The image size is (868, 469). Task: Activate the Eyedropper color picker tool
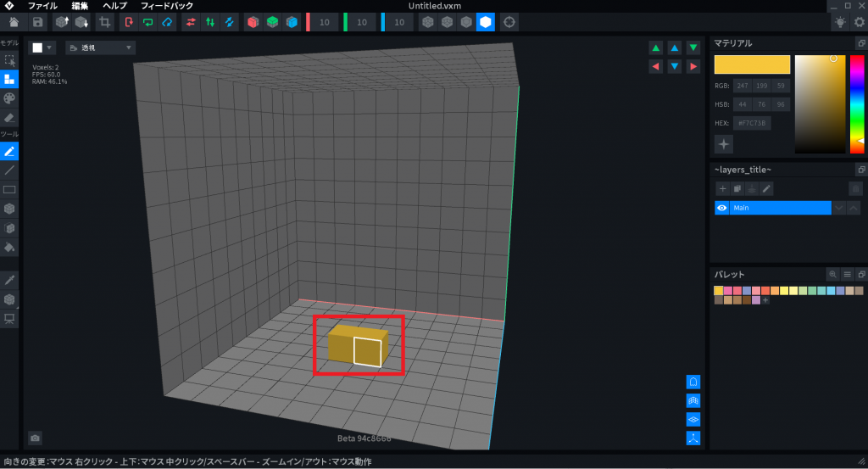point(9,280)
